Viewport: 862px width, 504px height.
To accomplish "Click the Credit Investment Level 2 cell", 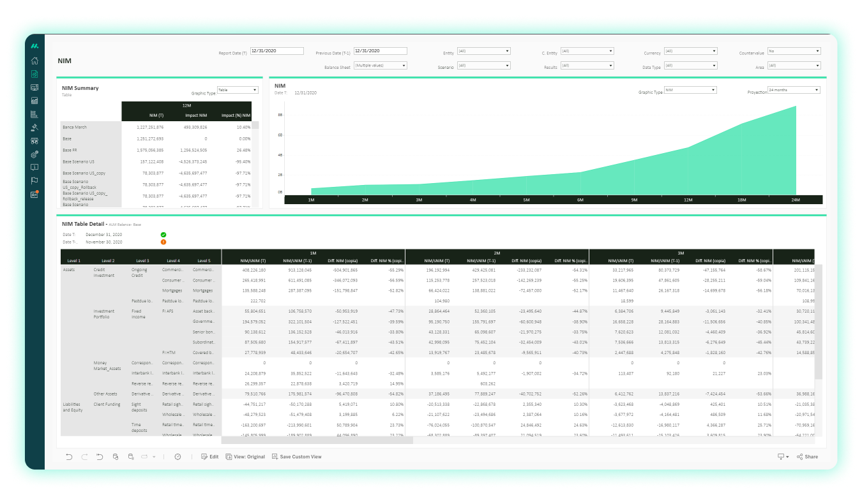I will (104, 272).
